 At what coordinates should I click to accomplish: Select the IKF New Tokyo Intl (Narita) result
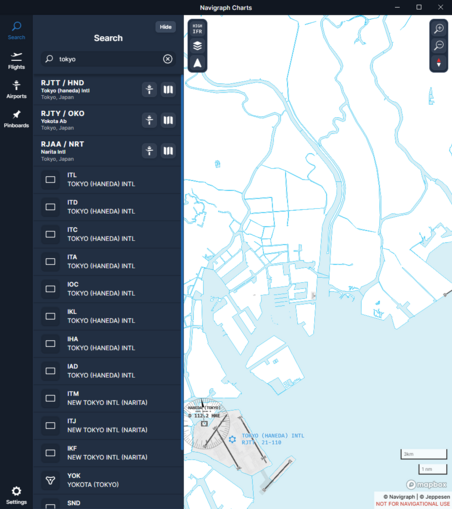pos(107,453)
